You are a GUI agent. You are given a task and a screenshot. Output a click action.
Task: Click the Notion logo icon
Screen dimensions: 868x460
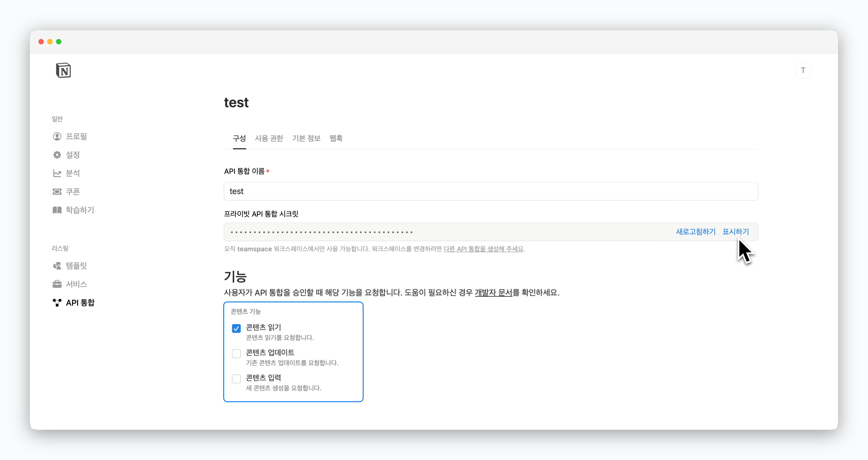tap(63, 70)
